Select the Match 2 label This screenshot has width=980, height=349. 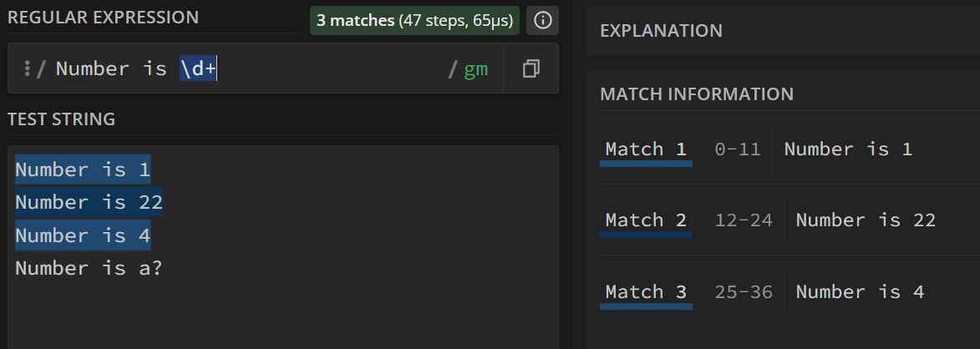click(x=646, y=220)
